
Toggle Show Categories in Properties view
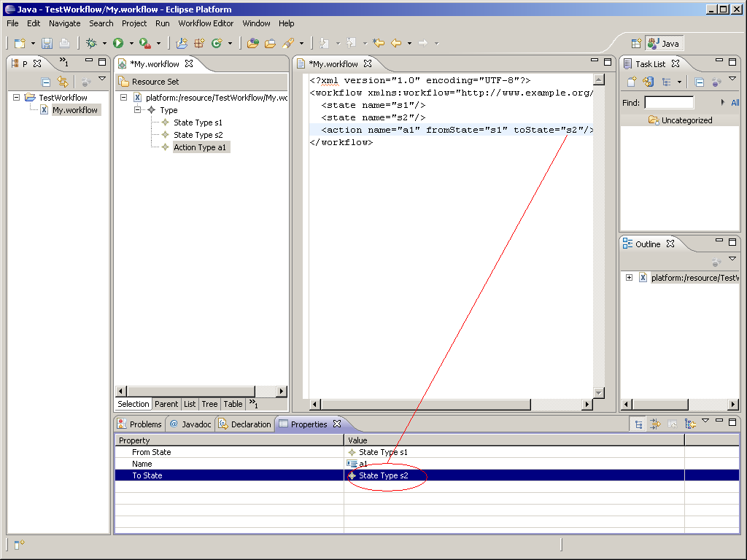coord(639,424)
